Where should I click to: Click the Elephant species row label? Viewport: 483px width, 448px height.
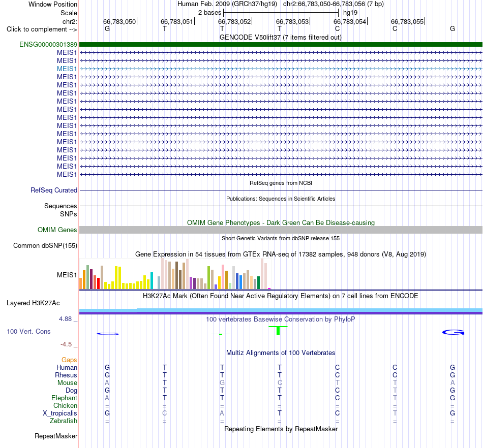pos(64,398)
